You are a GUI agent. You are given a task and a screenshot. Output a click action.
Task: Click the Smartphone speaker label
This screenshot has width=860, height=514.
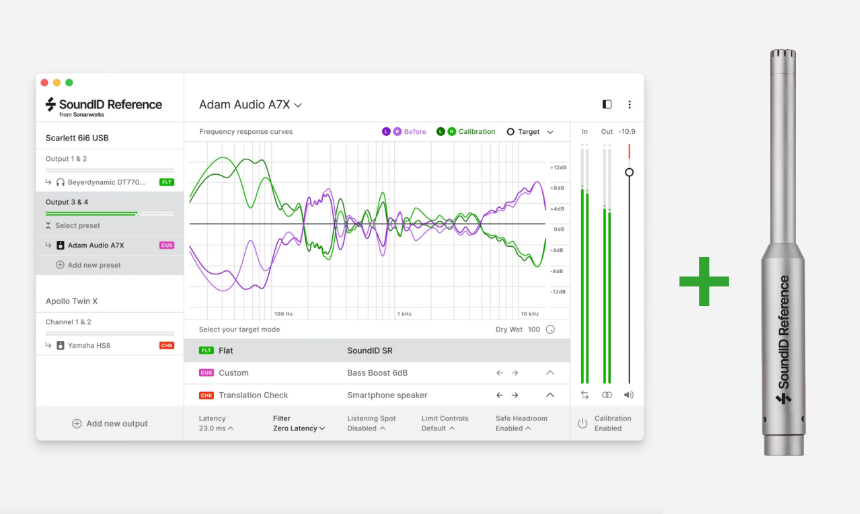click(387, 395)
